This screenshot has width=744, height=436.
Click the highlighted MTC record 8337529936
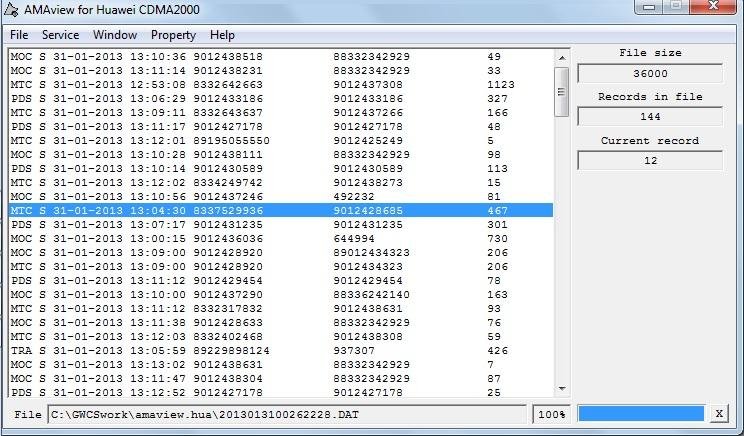[281, 211]
